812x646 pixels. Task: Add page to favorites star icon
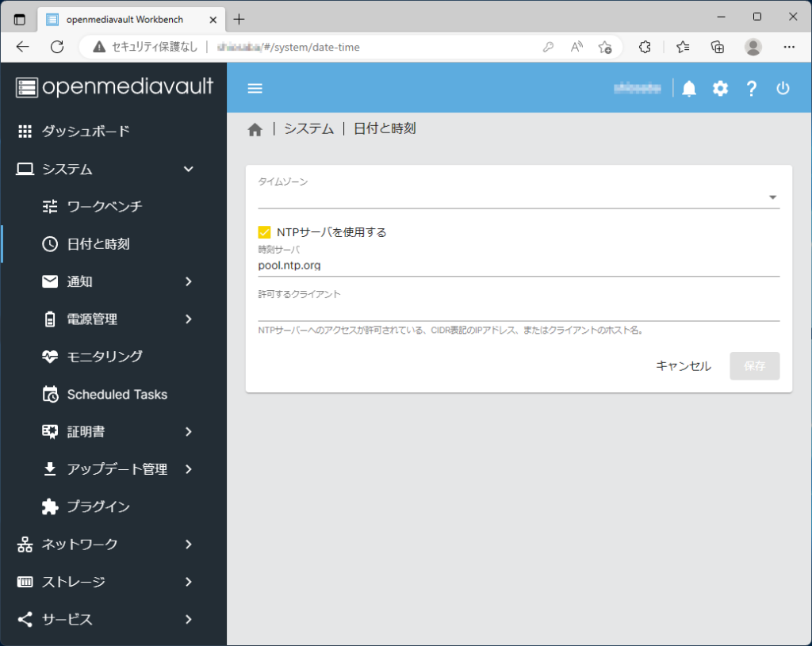pos(605,47)
